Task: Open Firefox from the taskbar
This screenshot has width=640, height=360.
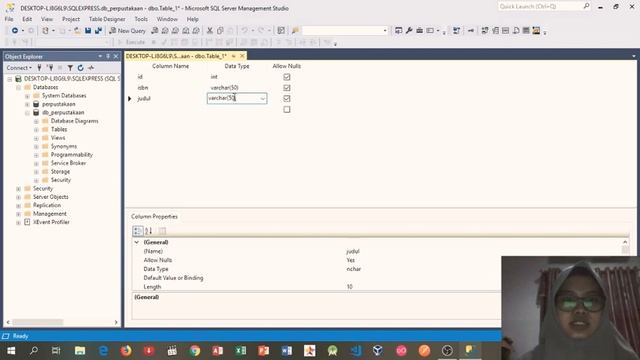Action: pos(126,350)
